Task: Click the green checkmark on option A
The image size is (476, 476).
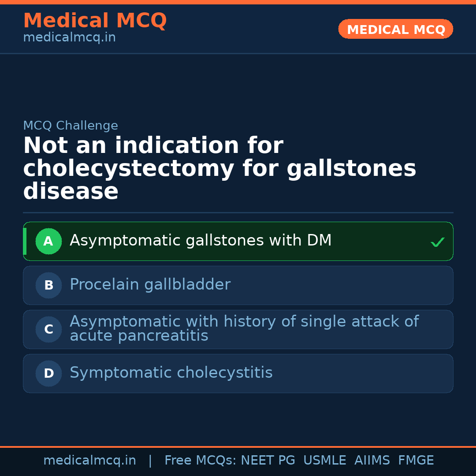Action: [437, 242]
